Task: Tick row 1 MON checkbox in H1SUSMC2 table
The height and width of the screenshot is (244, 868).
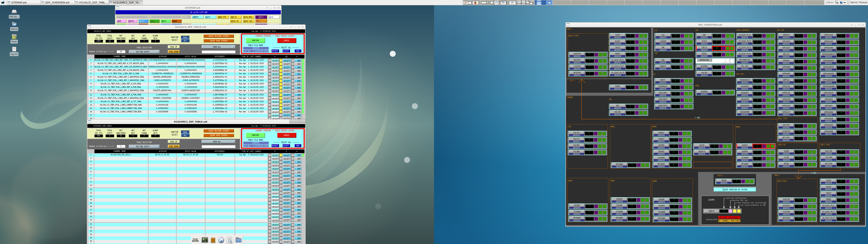Action: coord(292,155)
